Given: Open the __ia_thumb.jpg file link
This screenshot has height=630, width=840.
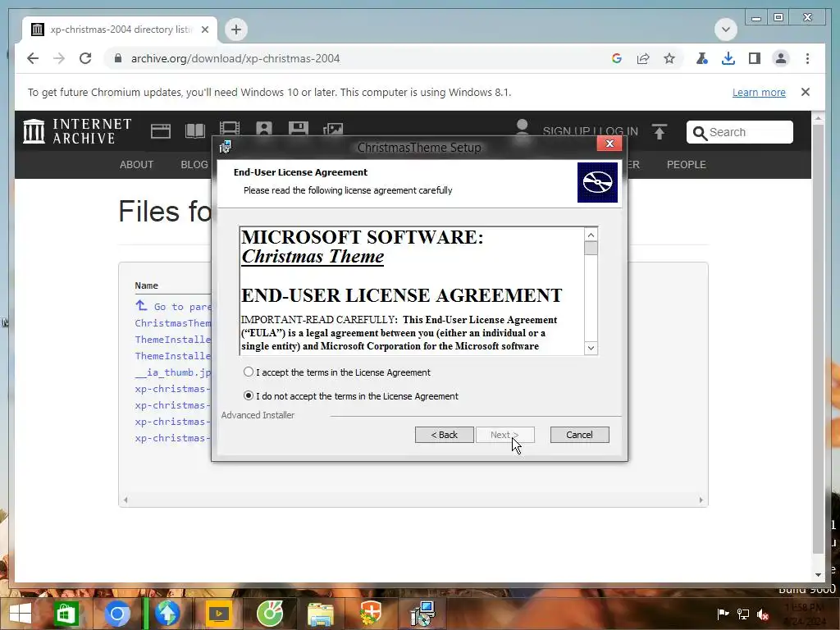Looking at the screenshot, I should (173, 372).
